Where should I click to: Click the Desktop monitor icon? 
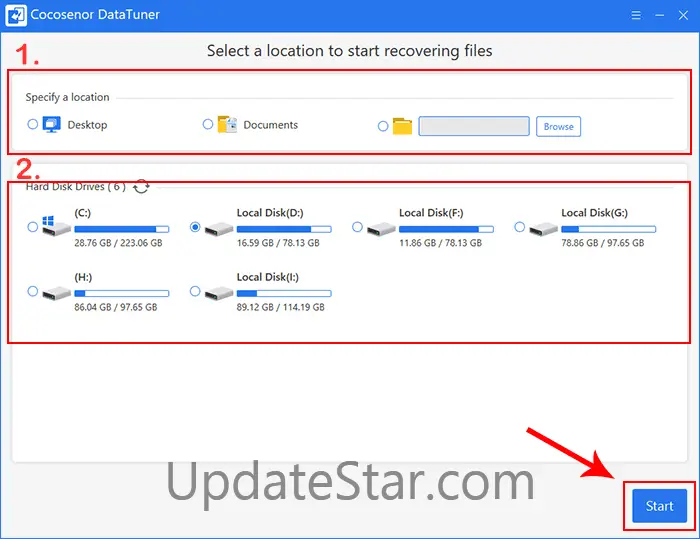(52, 124)
